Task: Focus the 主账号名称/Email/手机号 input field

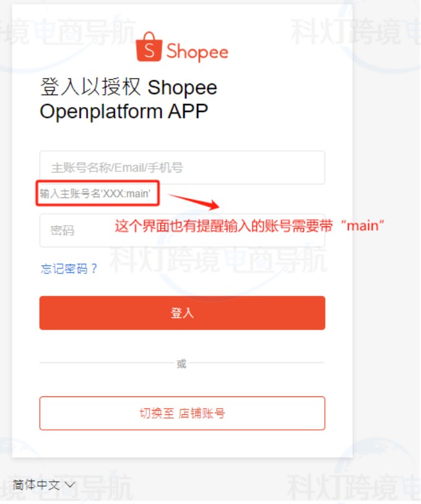Action: (182, 168)
